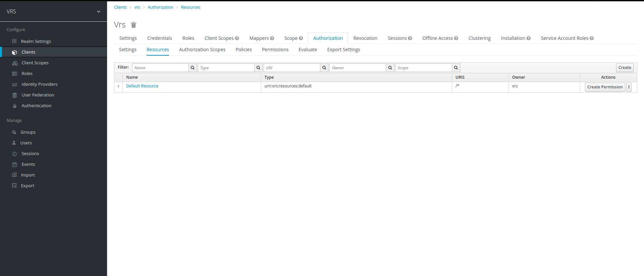The image size is (644, 276).
Task: Open kebab menu in Default Resource row
Action: coord(629,87)
